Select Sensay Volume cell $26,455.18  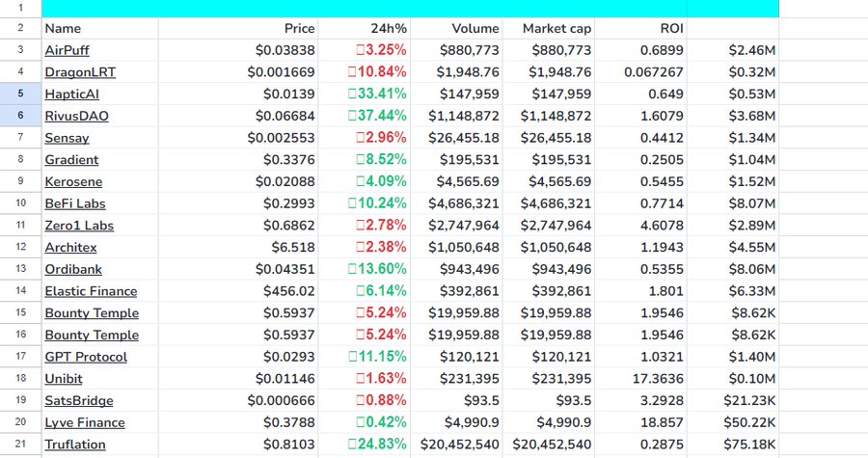click(456, 138)
